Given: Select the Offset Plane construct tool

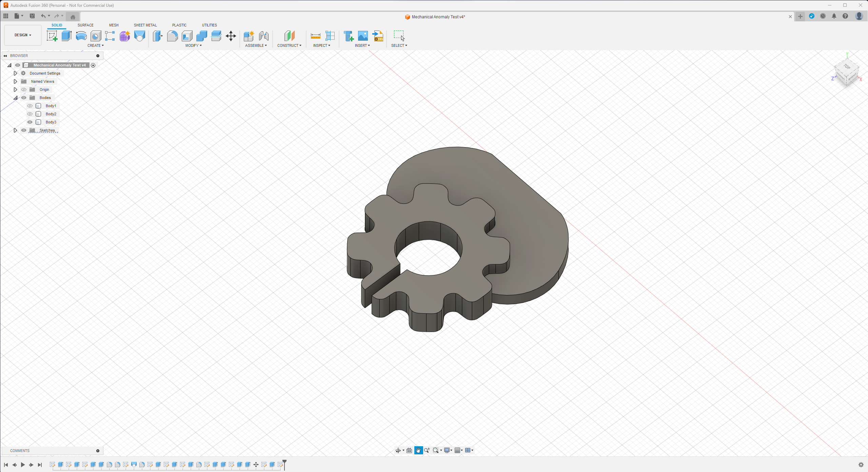Looking at the screenshot, I should pyautogui.click(x=289, y=36).
